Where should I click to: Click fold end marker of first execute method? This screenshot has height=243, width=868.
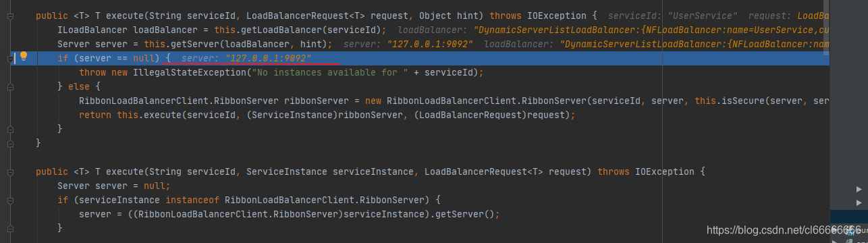(10, 143)
